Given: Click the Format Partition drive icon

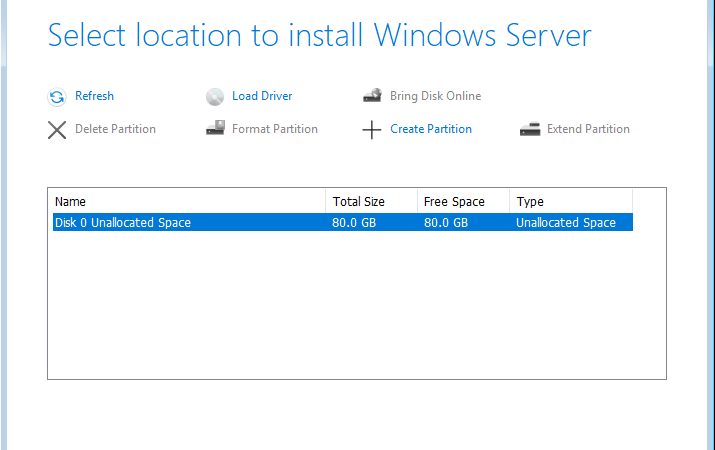Looking at the screenshot, I should pyautogui.click(x=215, y=128).
